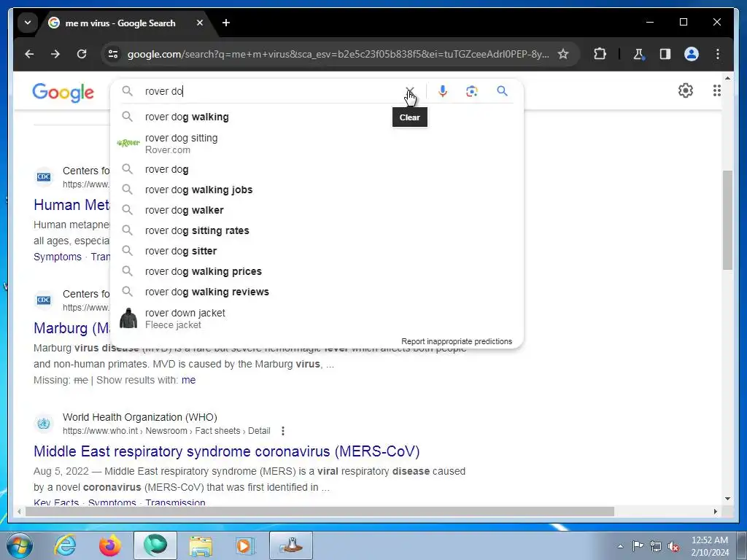Click the horizontal scrollbar thumb
The width and height of the screenshot is (747, 560).
[320, 511]
